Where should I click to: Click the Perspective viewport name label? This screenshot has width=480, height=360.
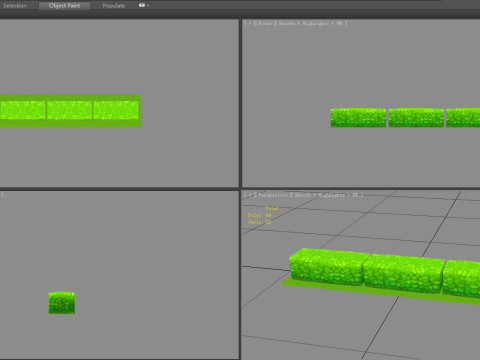[273, 195]
